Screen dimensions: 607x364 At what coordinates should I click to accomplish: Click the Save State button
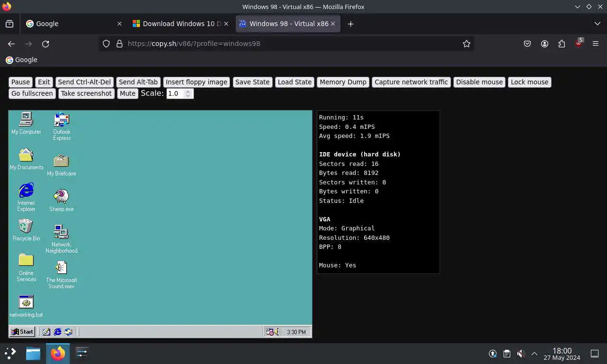252,82
